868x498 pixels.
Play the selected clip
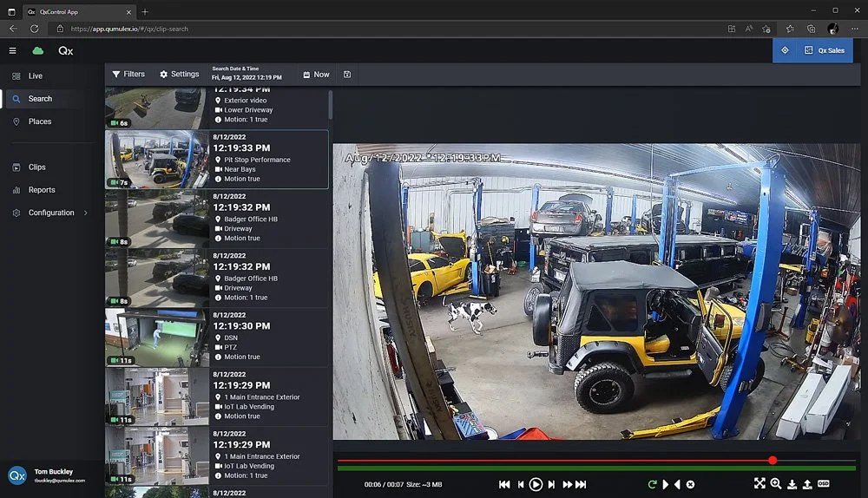536,484
